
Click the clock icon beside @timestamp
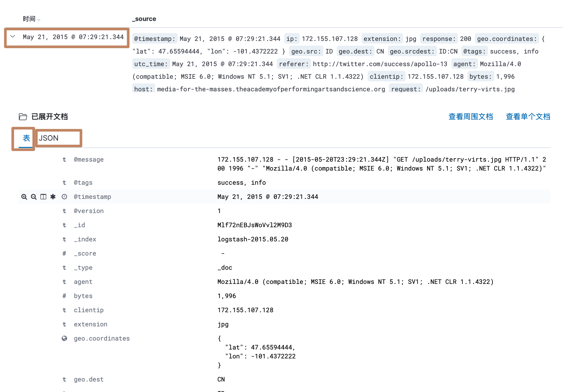64,197
